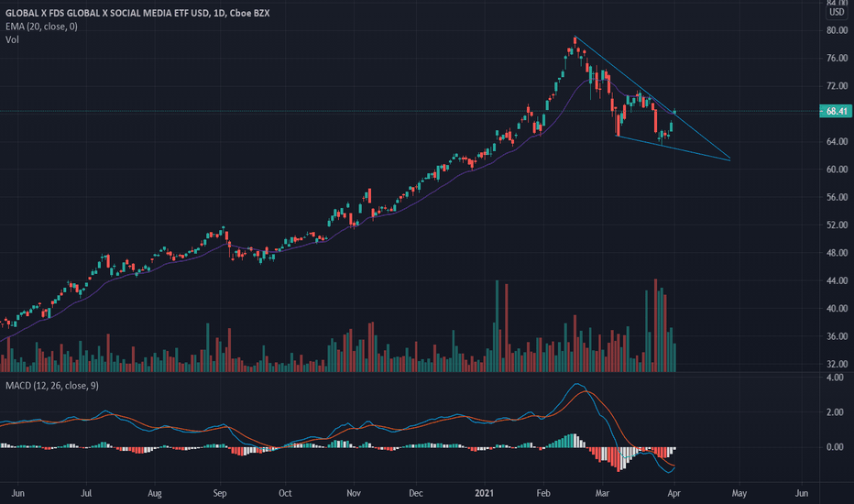Select the EMA (20, close, 0) legend
Screen dimensions: 854x504
41,27
